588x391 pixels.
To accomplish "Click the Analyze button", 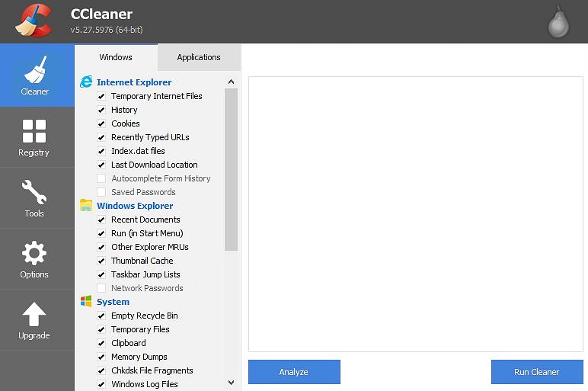I will click(x=294, y=372).
